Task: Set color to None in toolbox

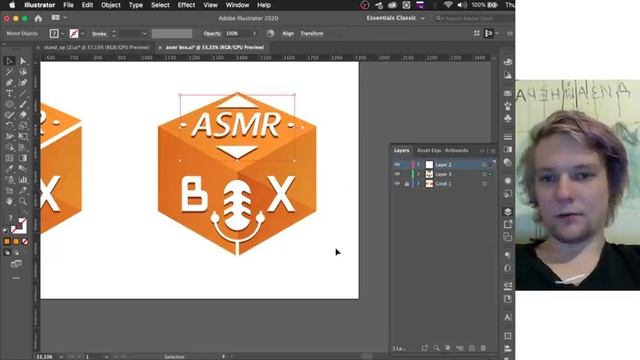Action: coord(25,242)
